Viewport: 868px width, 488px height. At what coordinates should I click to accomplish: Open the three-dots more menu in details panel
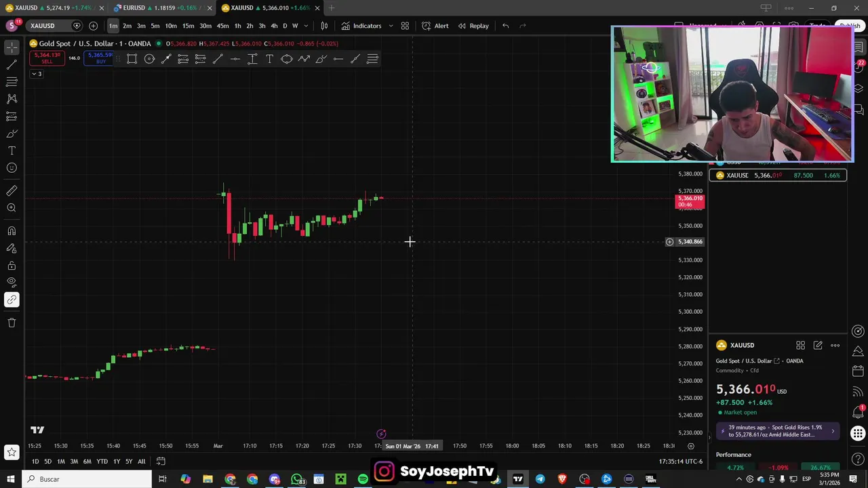pos(835,346)
